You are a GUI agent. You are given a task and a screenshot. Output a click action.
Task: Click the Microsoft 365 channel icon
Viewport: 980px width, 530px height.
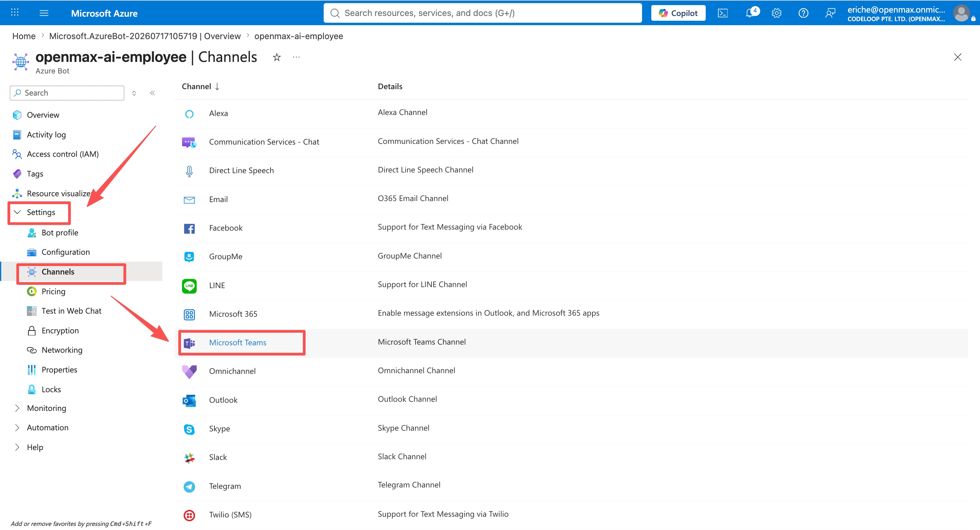[189, 314]
